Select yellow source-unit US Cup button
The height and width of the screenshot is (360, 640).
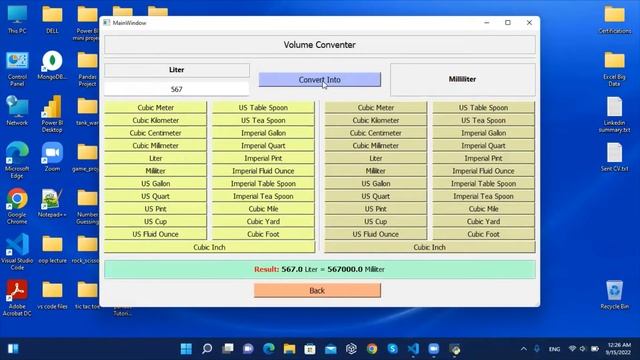156,221
